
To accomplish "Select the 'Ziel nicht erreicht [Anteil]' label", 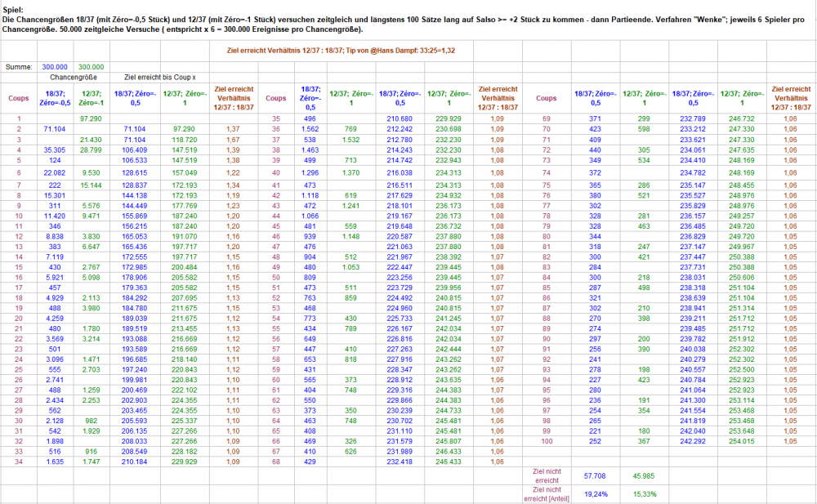I will tap(547, 494).
